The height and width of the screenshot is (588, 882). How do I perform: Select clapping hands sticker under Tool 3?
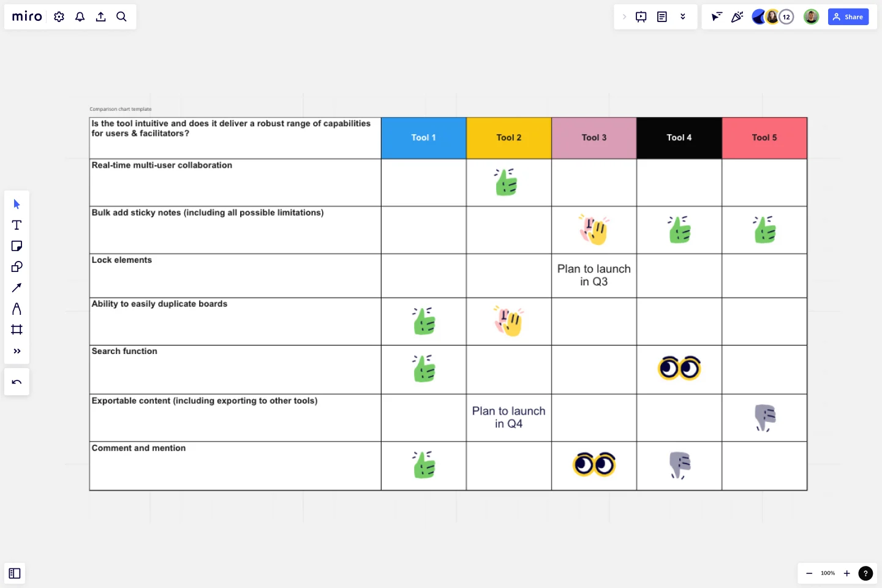(x=594, y=229)
